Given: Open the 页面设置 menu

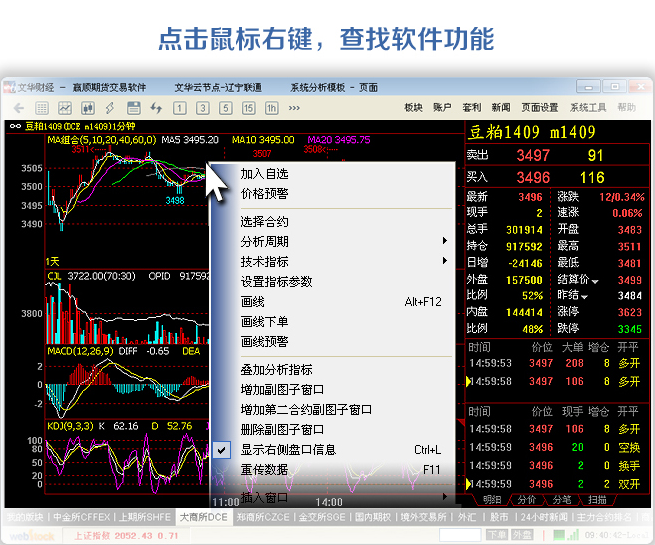Looking at the screenshot, I should [x=540, y=108].
